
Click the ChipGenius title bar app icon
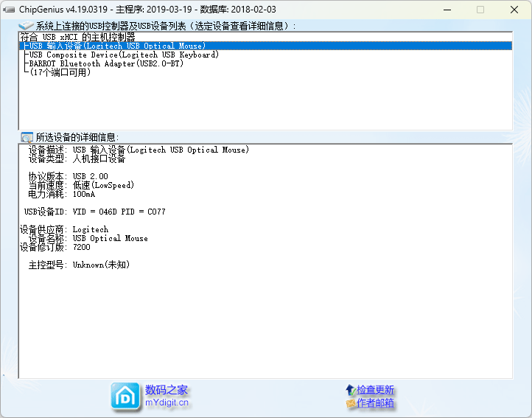click(9, 10)
